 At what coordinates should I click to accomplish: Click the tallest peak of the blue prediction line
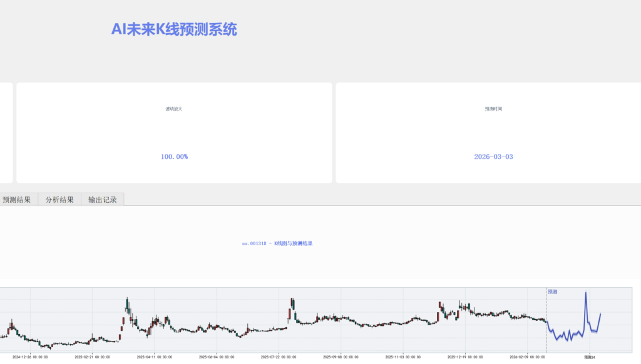tap(586, 293)
